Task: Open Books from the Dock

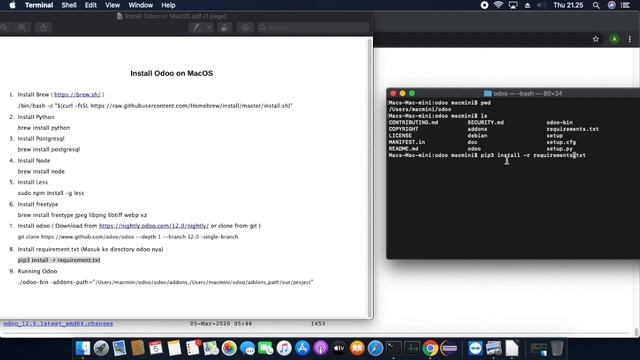Action: pyautogui.click(x=357, y=348)
